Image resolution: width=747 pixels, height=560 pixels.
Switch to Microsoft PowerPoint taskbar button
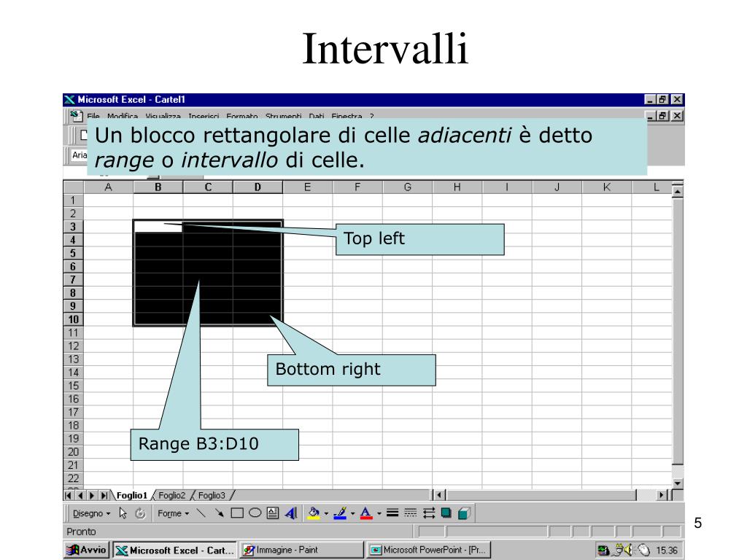tap(429, 550)
